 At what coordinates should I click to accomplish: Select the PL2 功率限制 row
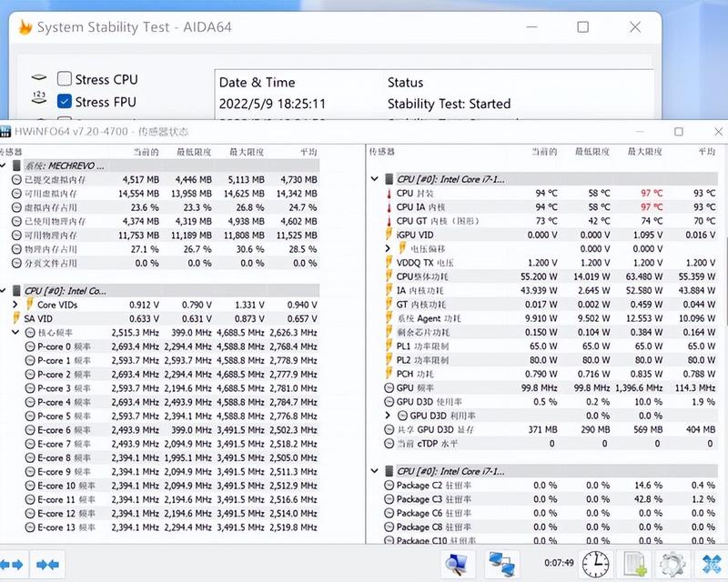point(551,360)
